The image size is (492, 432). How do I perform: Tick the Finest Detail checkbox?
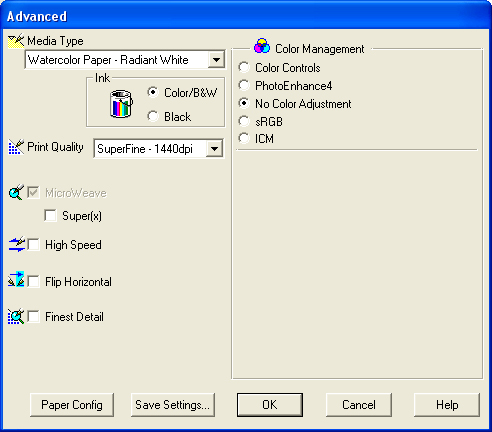coord(33,316)
